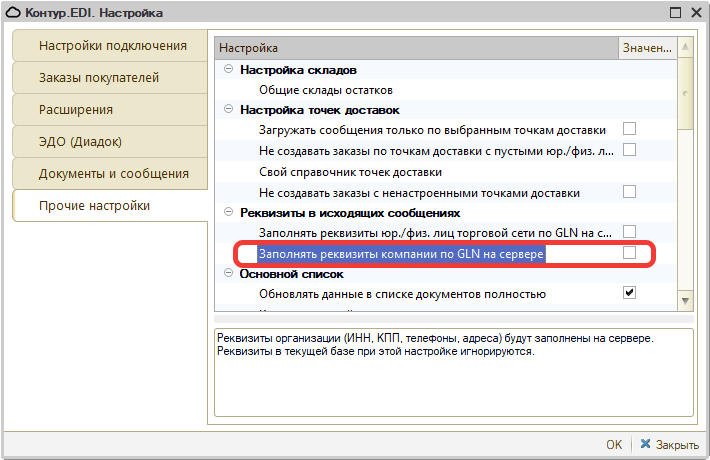The image size is (710, 460).
Task: Click scrollbar down arrow in settings list
Action: pos(685,301)
